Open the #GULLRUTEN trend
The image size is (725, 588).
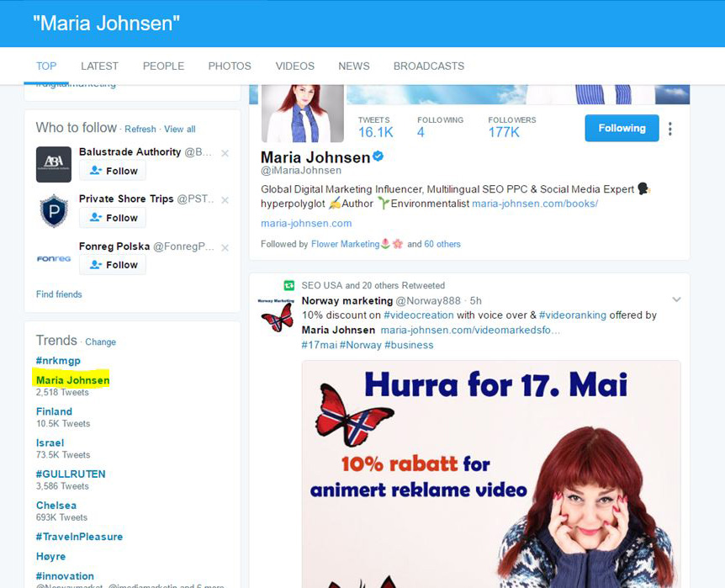click(71, 474)
